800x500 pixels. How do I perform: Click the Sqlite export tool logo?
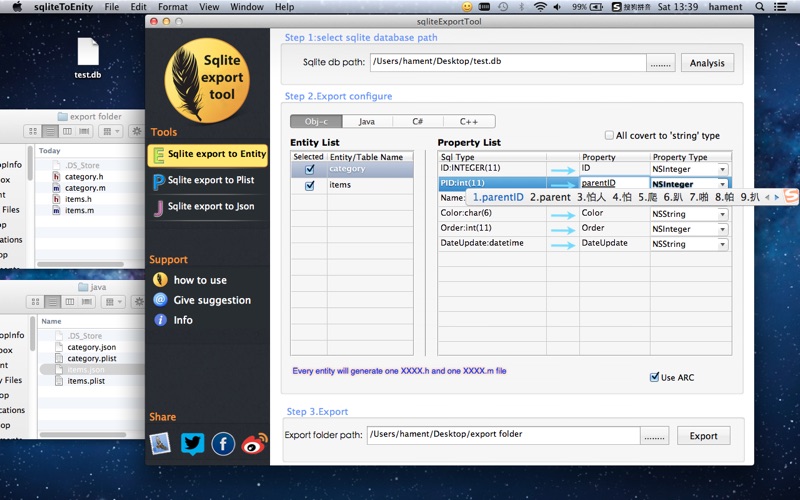point(207,80)
